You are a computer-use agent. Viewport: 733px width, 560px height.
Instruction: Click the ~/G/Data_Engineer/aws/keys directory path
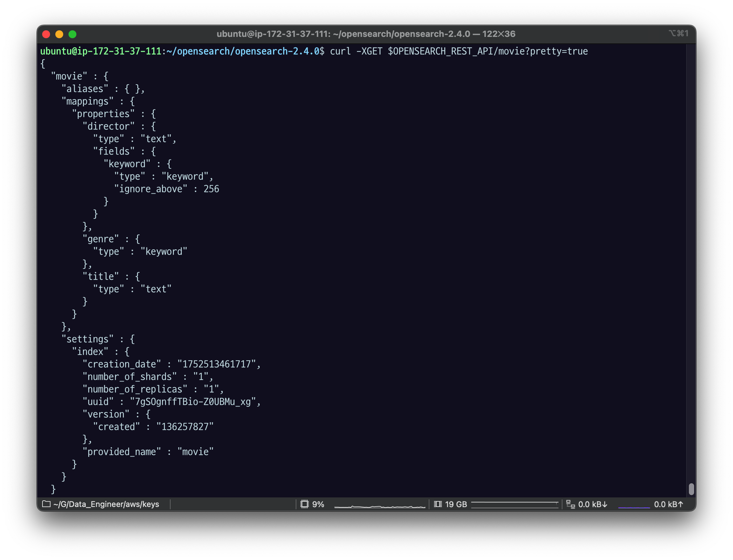(x=106, y=504)
